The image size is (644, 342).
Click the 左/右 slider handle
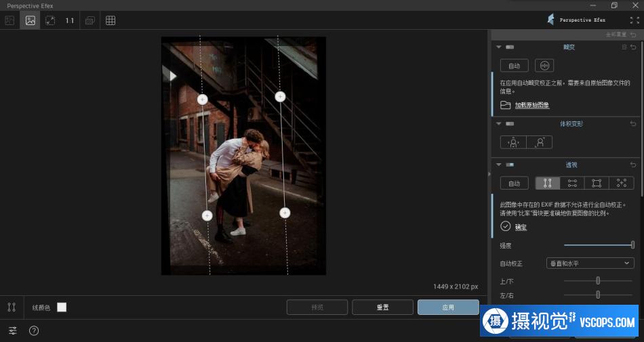pyautogui.click(x=598, y=295)
